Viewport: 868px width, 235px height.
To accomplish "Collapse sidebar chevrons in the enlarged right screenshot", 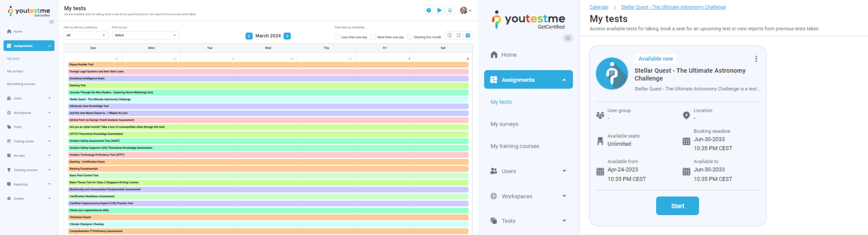I will point(568,38).
